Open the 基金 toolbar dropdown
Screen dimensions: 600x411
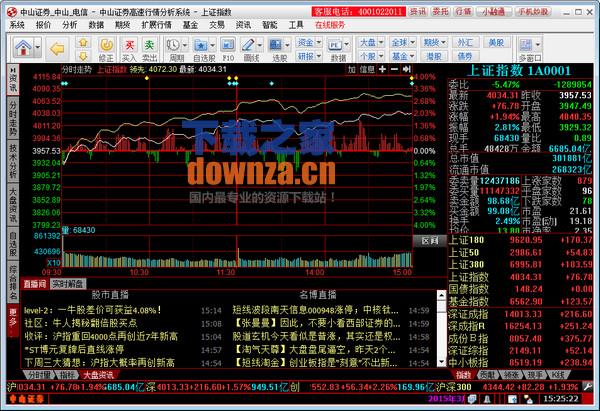(x=403, y=56)
